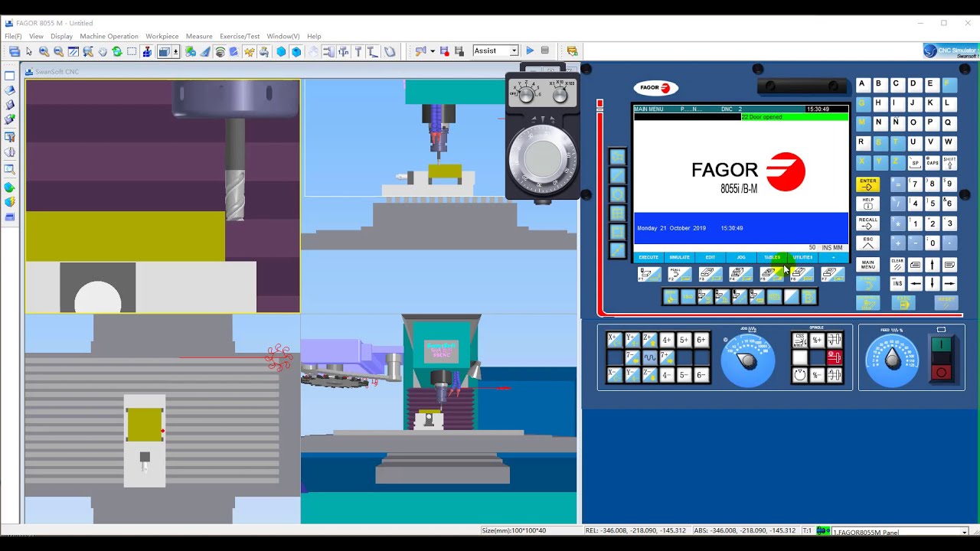The height and width of the screenshot is (551, 980).
Task: Open the File(F) menu
Action: 13,36
